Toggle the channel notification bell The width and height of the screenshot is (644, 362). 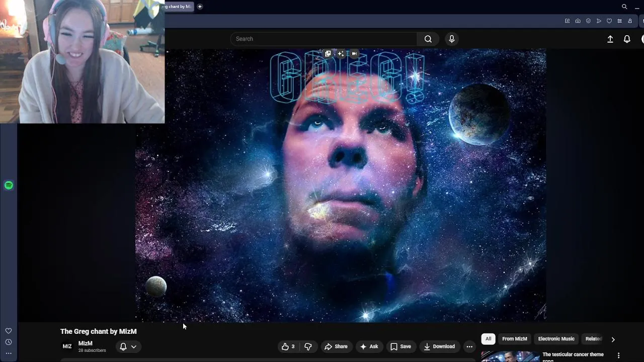click(x=123, y=346)
